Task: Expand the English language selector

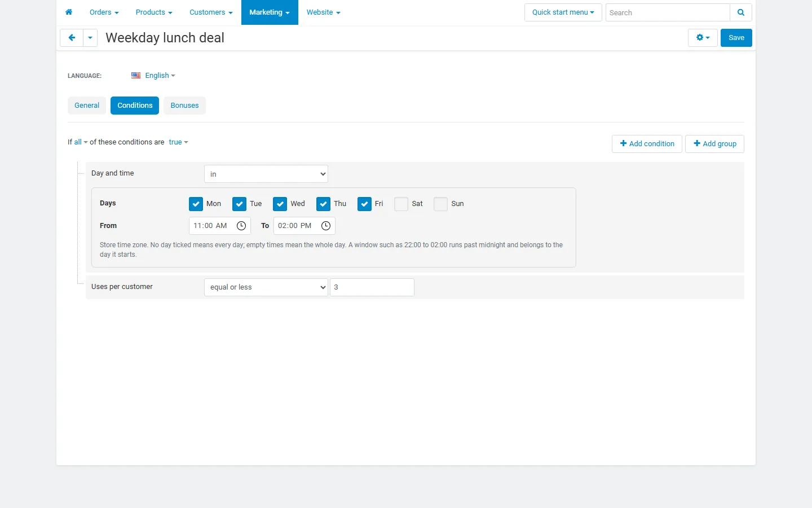Action: 160,76
